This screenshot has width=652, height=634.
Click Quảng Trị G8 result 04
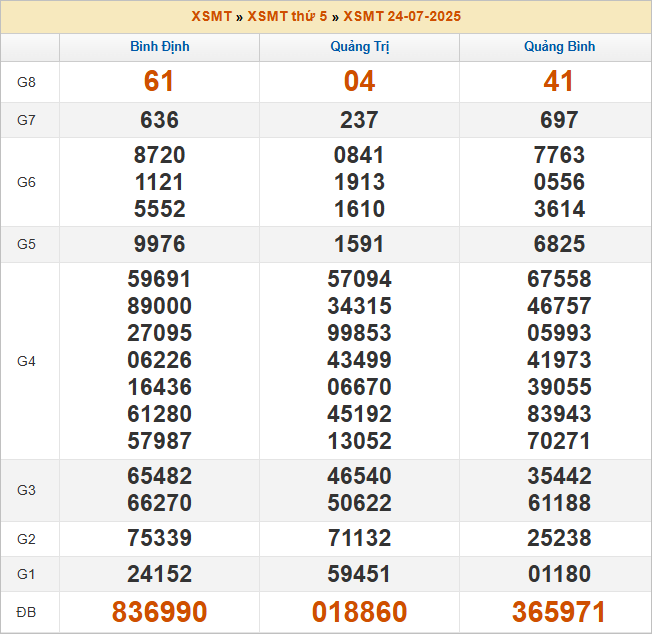pyautogui.click(x=359, y=81)
